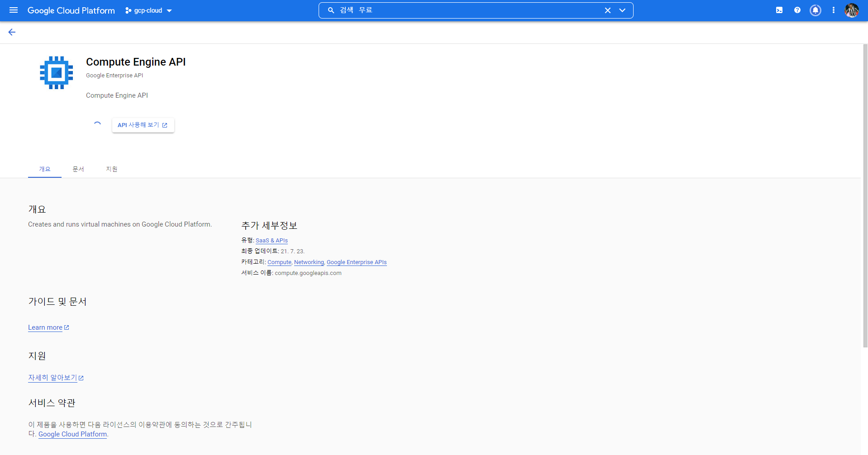
Task: Click the API 사용해 보기 button
Action: [143, 125]
